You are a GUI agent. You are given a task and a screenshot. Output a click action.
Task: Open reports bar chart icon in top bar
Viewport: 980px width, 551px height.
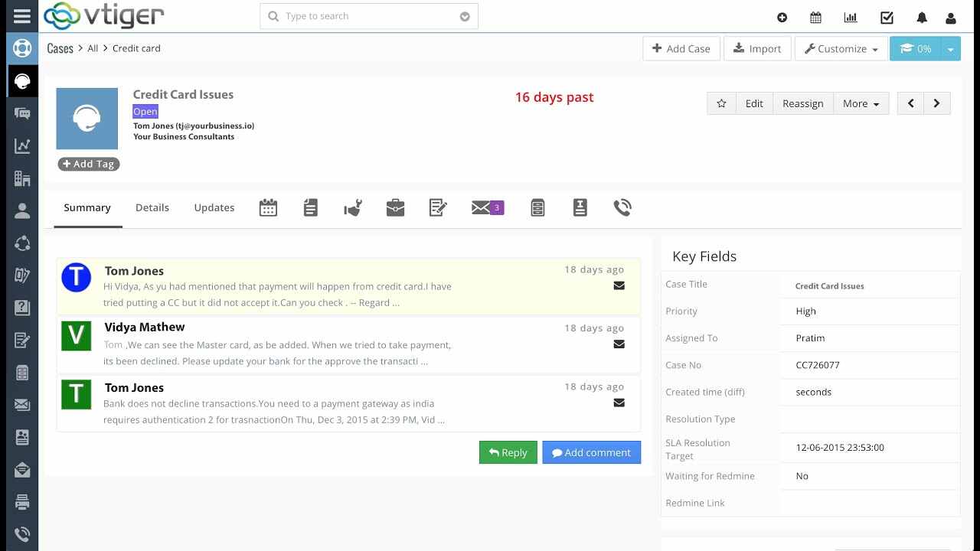tap(851, 18)
